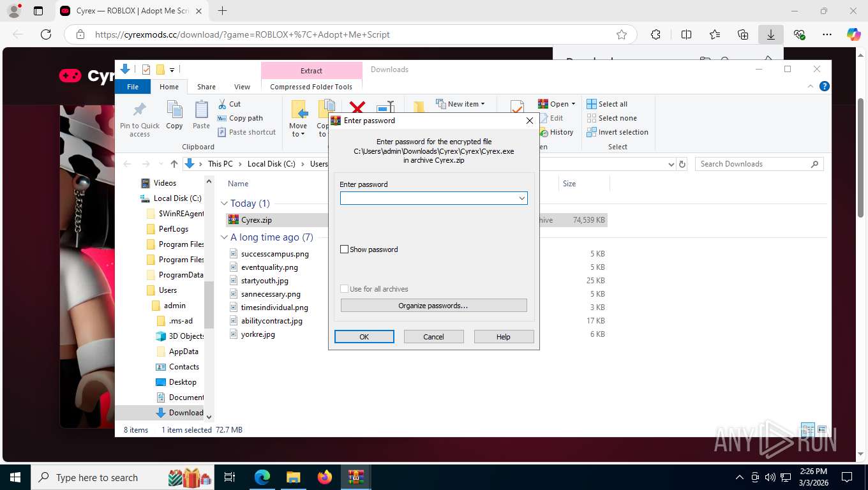Viewport: 868px width, 490px height.
Task: Open Edge Copilot icon
Action: pyautogui.click(x=854, y=34)
